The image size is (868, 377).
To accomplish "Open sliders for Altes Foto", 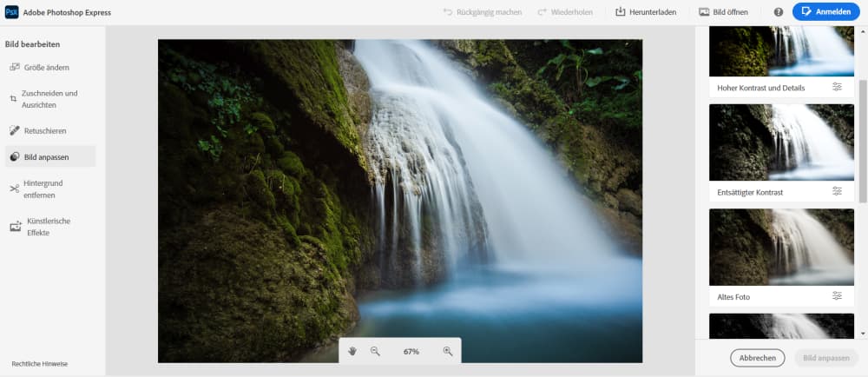I will (x=837, y=295).
